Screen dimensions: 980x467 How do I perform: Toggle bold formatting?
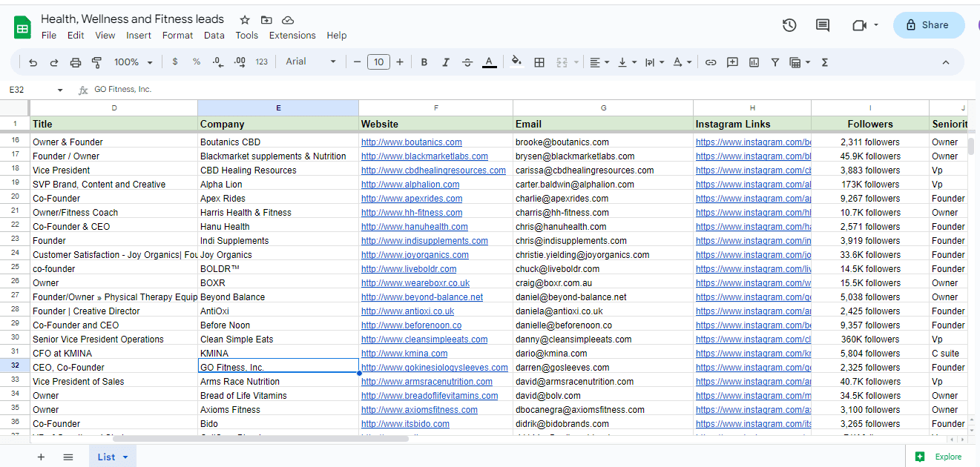point(424,62)
